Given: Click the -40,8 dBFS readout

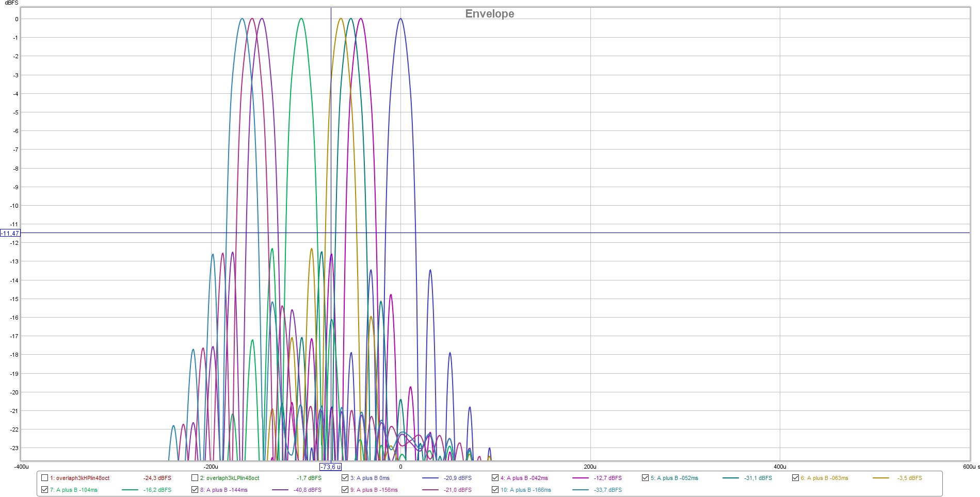Looking at the screenshot, I should pos(308,490).
